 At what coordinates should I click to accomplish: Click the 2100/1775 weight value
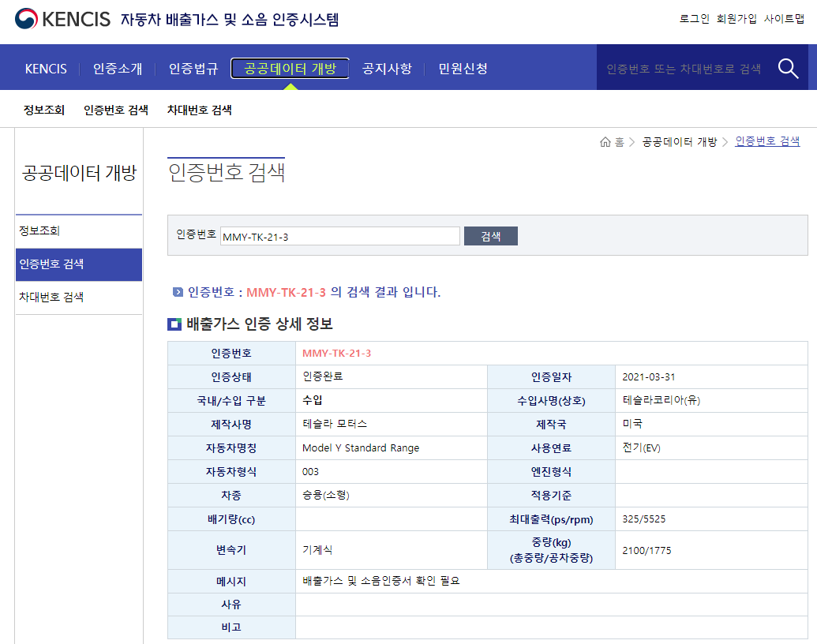[646, 550]
